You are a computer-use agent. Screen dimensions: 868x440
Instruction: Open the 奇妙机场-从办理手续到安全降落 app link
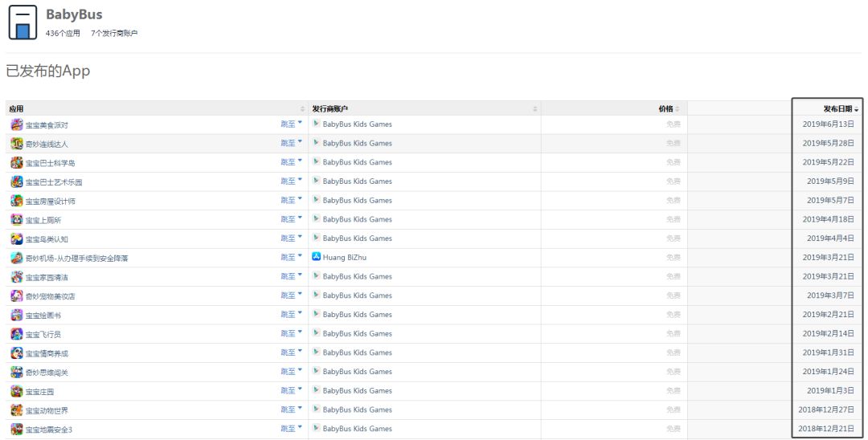(76, 259)
